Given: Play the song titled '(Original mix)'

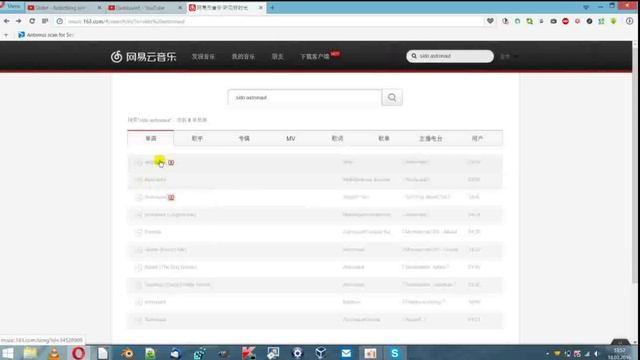Looking at the screenshot, I should click(x=138, y=215).
